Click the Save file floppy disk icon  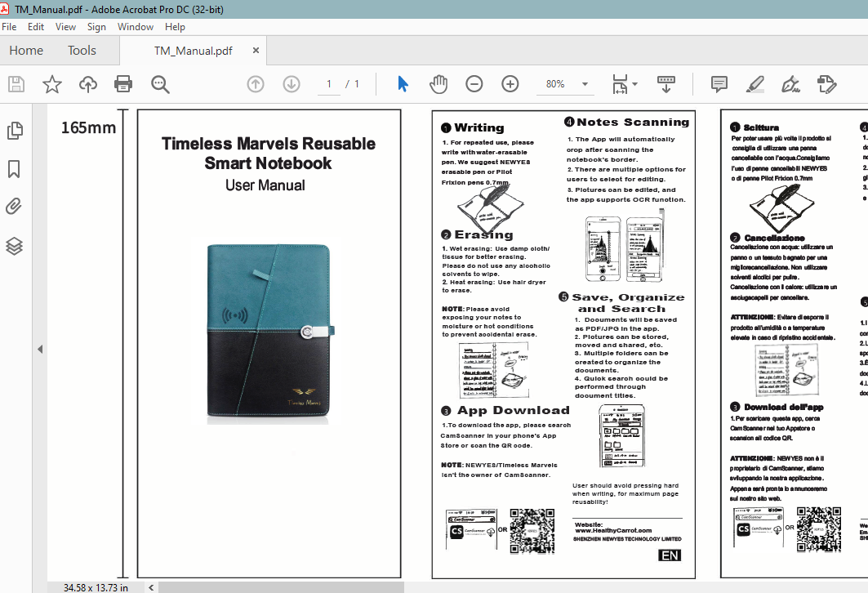click(x=16, y=84)
